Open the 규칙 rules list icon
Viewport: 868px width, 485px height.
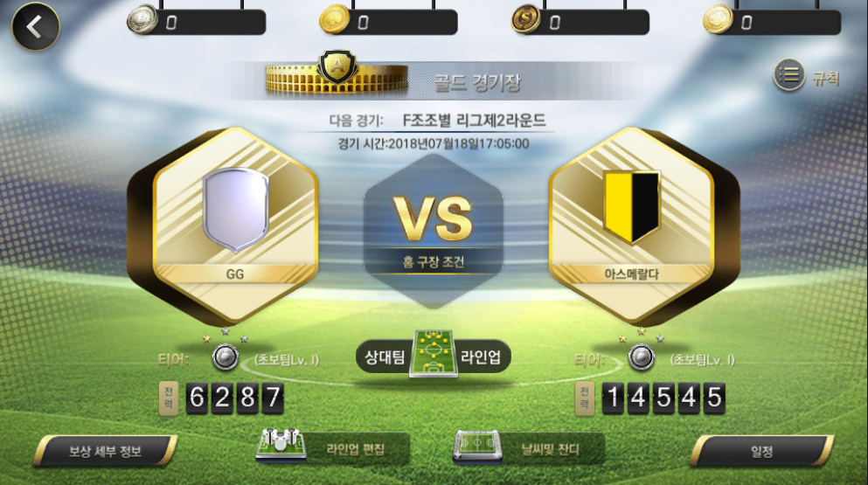tap(788, 75)
